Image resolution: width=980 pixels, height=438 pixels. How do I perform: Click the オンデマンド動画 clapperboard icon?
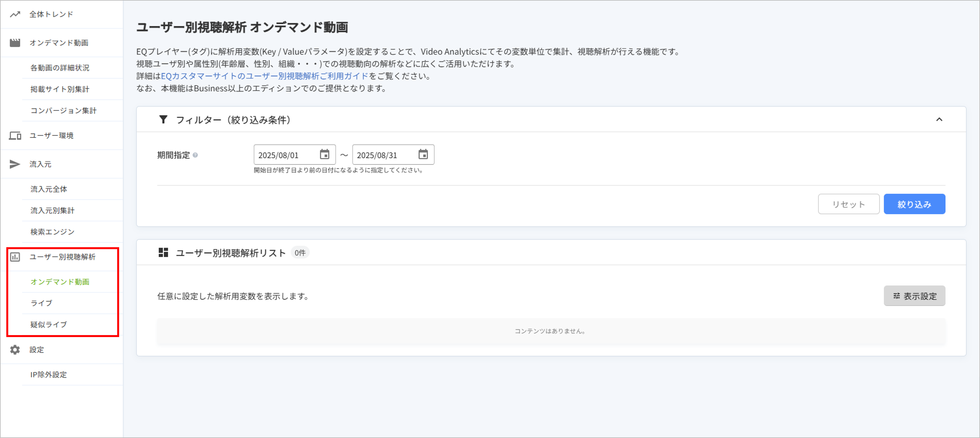[15, 43]
